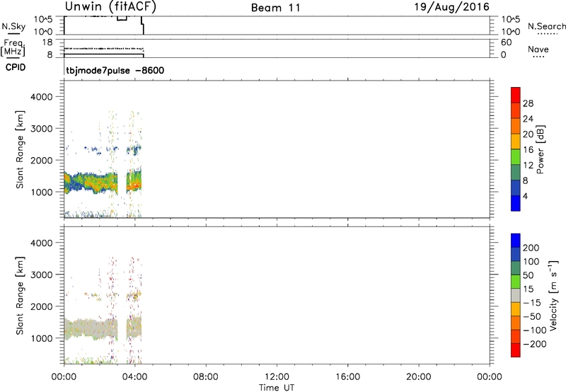Viewport: 566px width, 392px height.
Task: Click the red top segment of Power colorbar
Action: tap(516, 95)
